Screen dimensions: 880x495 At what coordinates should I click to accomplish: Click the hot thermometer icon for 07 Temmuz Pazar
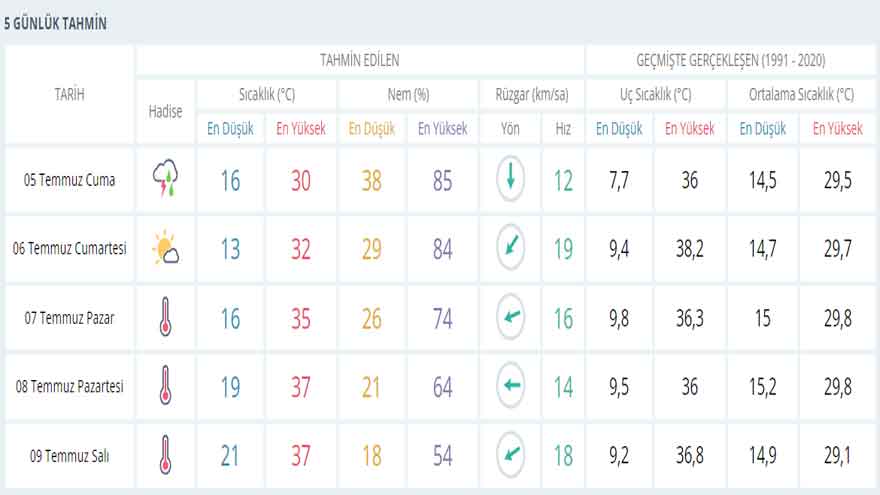point(165,317)
